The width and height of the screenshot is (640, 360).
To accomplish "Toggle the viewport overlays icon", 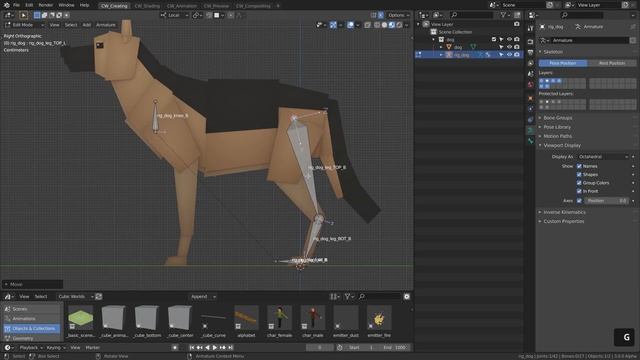I will pos(351,25).
